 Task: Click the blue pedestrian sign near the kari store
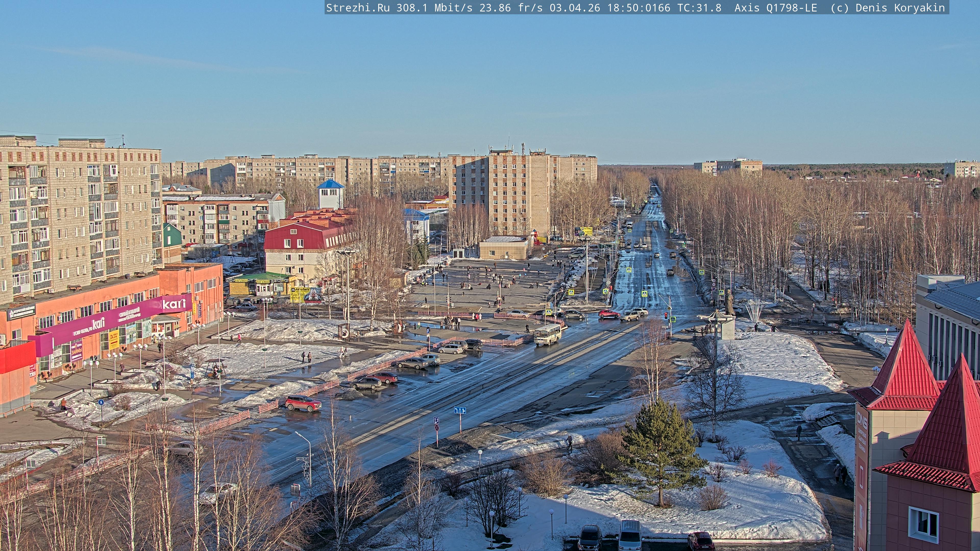(101, 402)
